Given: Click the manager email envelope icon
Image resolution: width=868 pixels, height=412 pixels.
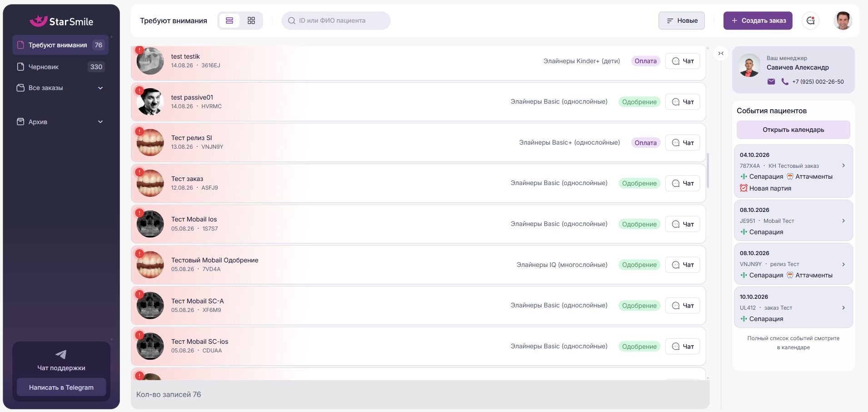Looking at the screenshot, I should (771, 82).
